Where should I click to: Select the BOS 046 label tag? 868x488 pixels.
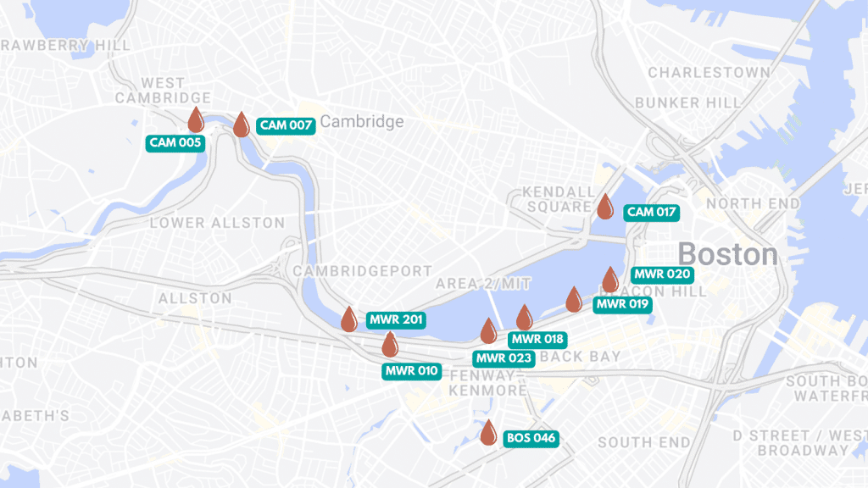tap(531, 439)
